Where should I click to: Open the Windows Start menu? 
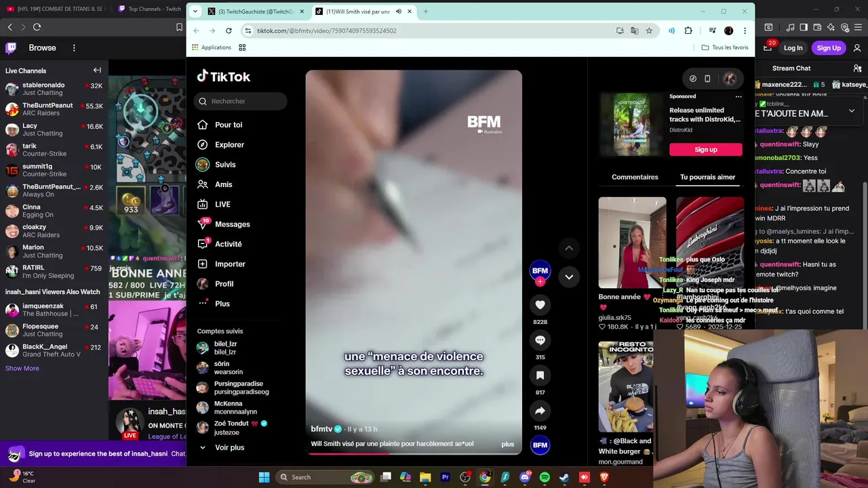(x=264, y=477)
